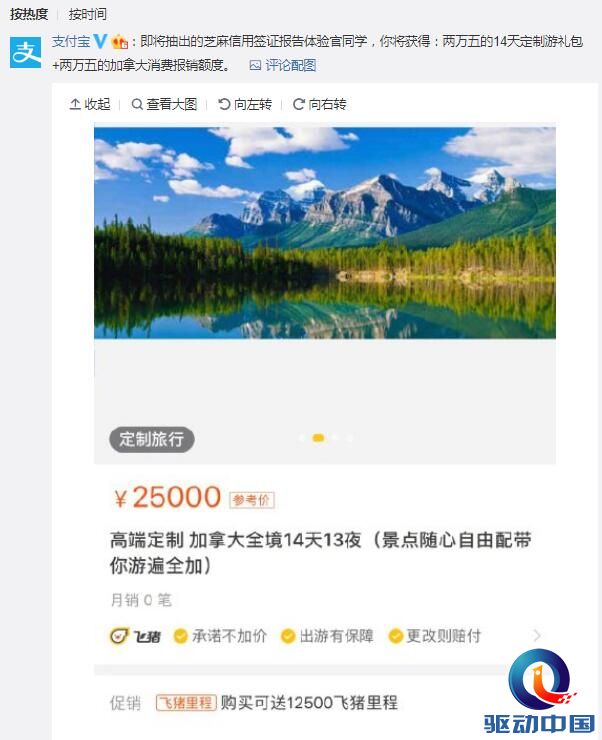Open 查看大图 to view full image
This screenshot has height=740, width=602.
164,104
